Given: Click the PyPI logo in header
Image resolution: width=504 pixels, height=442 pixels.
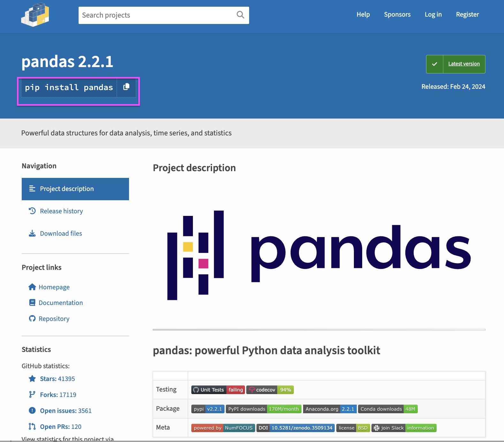Looking at the screenshot, I should pyautogui.click(x=35, y=15).
